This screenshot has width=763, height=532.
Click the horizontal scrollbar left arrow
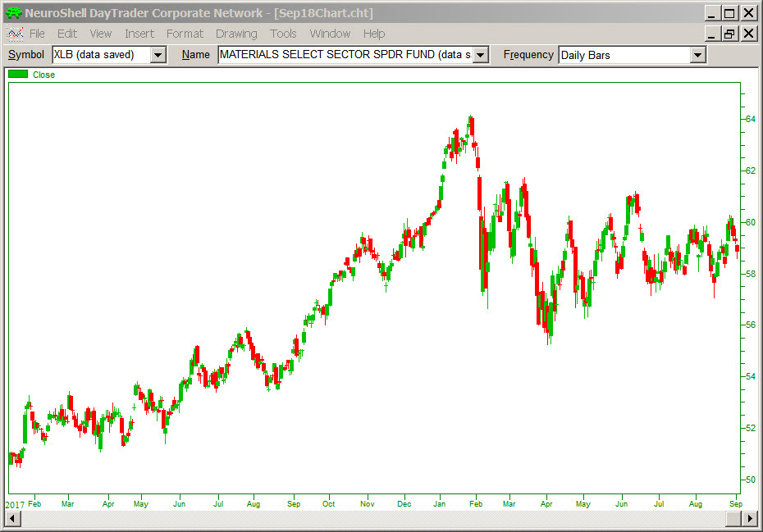[x=11, y=519]
